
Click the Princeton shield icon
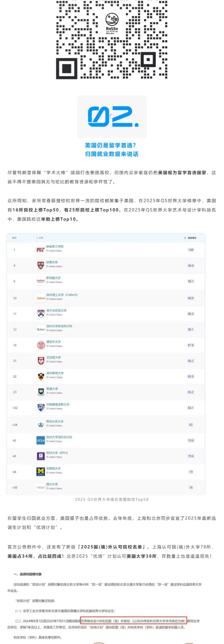(x=41, y=377)
